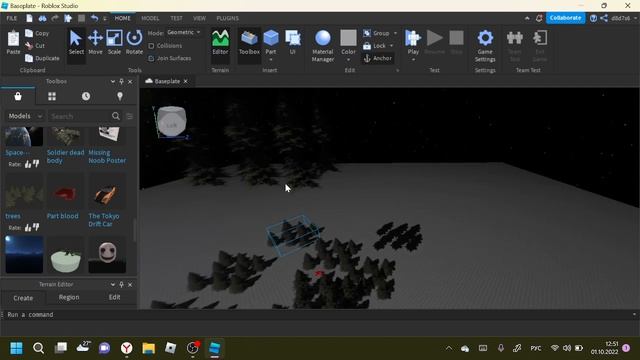640x360 pixels.
Task: Click the Toolbox search magnifier icon
Action: click(116, 116)
